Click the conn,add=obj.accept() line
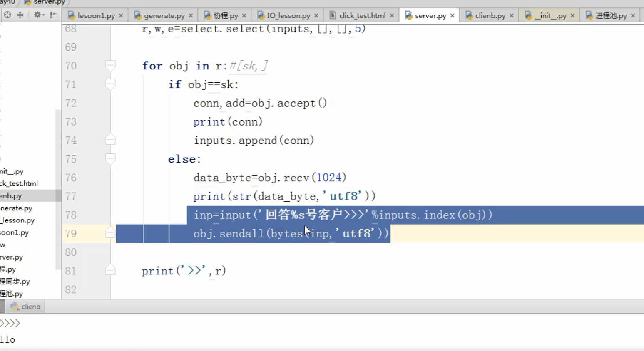This screenshot has width=644, height=351. click(x=260, y=103)
